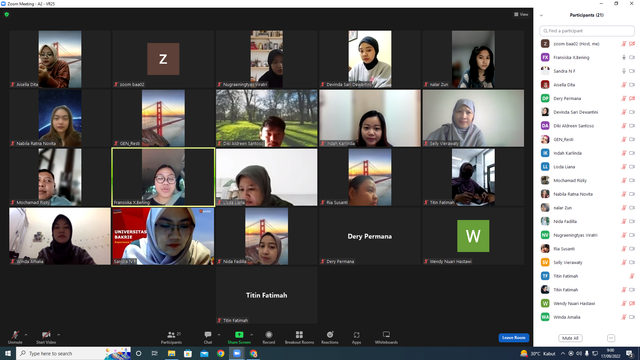Expand the audio options arrow beside Unmute
The height and width of the screenshot is (360, 640).
coord(26,335)
